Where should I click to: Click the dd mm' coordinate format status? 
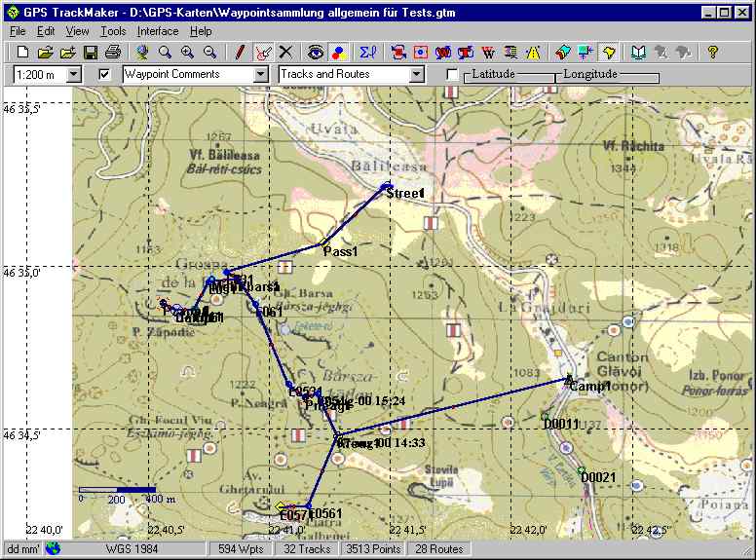23,549
